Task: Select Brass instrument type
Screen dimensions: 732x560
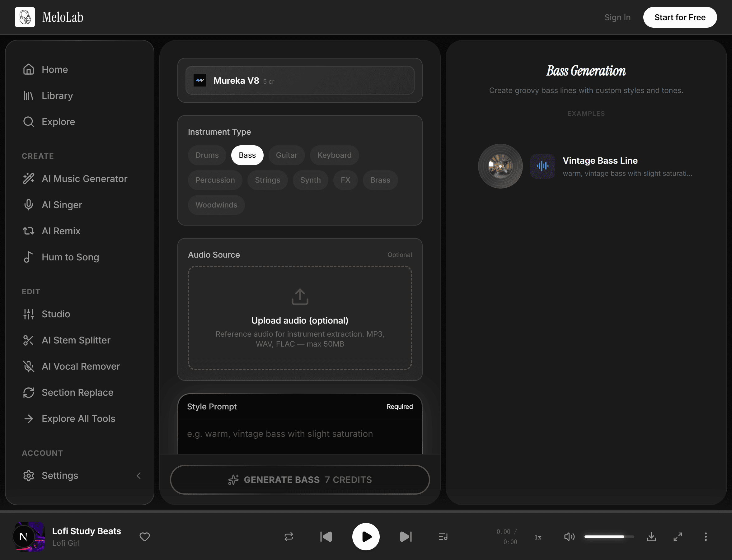Action: [380, 180]
